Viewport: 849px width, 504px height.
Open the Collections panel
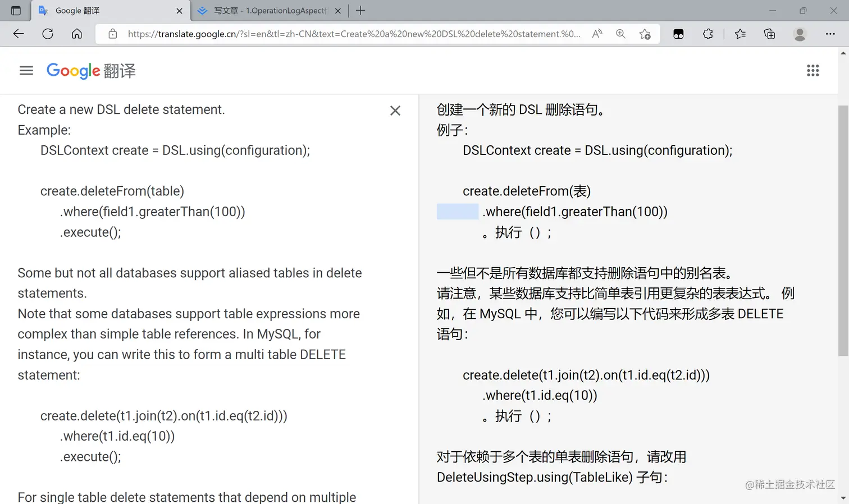coord(770,34)
